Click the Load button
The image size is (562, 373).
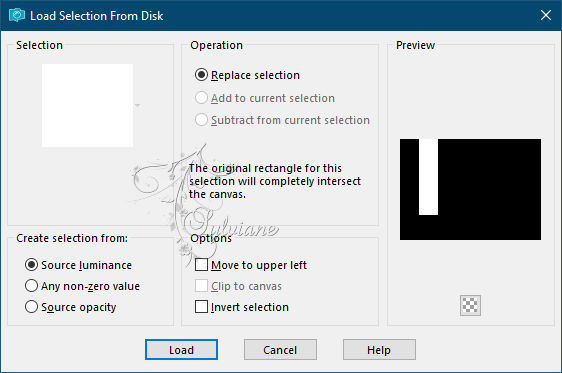tap(181, 349)
